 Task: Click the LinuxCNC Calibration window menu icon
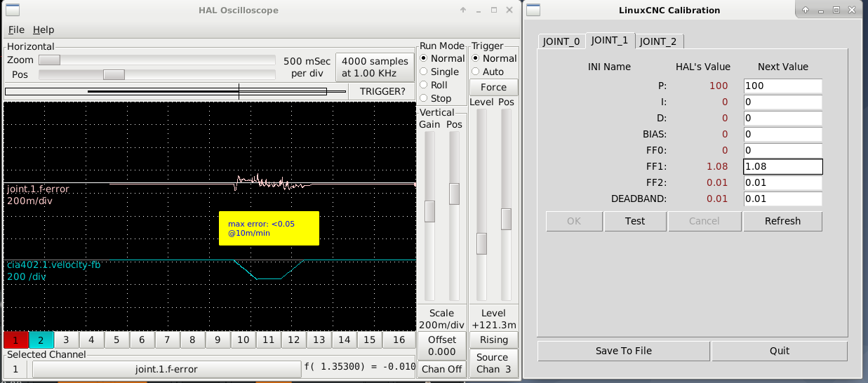(x=533, y=10)
